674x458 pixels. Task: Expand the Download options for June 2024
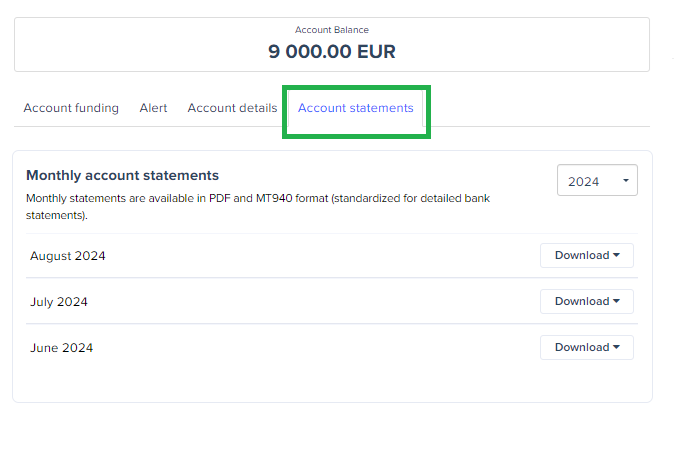coord(586,348)
